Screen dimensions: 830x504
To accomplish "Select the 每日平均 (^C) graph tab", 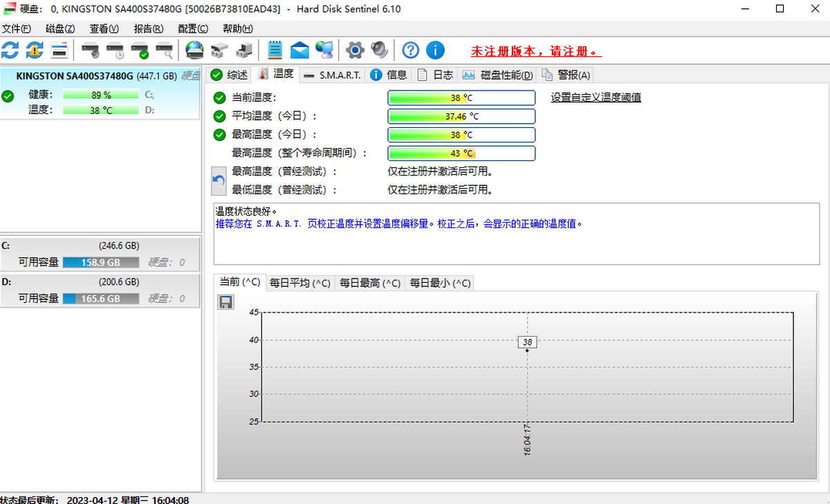I will pyautogui.click(x=299, y=283).
